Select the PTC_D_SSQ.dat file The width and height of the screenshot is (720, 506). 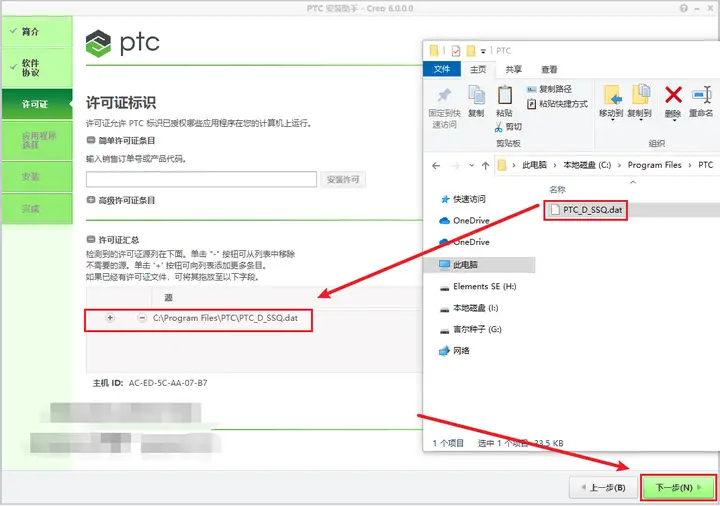click(x=586, y=210)
